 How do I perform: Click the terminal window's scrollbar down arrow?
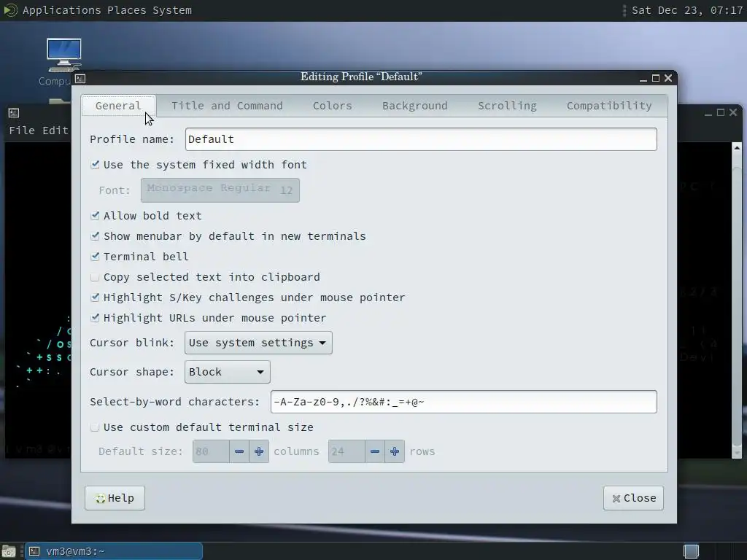[x=737, y=454]
